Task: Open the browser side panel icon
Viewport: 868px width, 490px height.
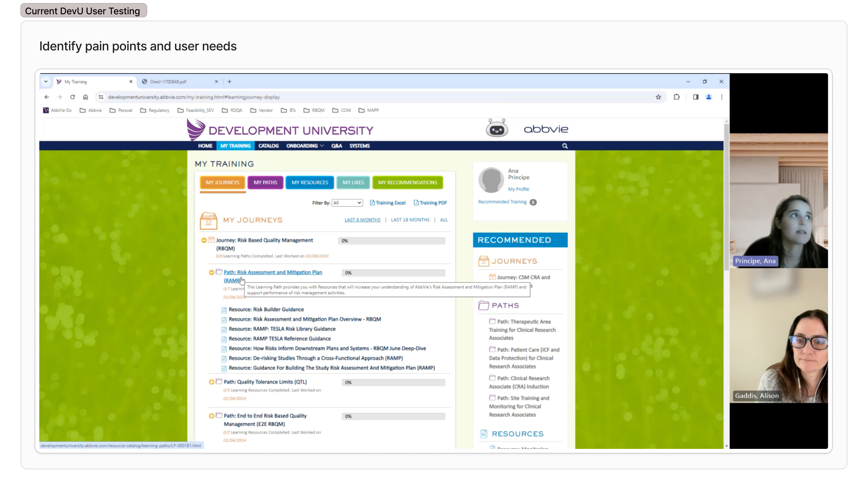Action: click(x=696, y=97)
